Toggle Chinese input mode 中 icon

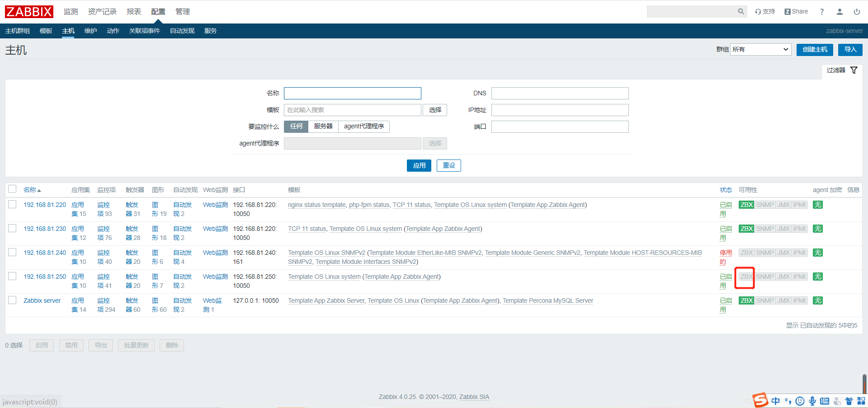click(776, 401)
